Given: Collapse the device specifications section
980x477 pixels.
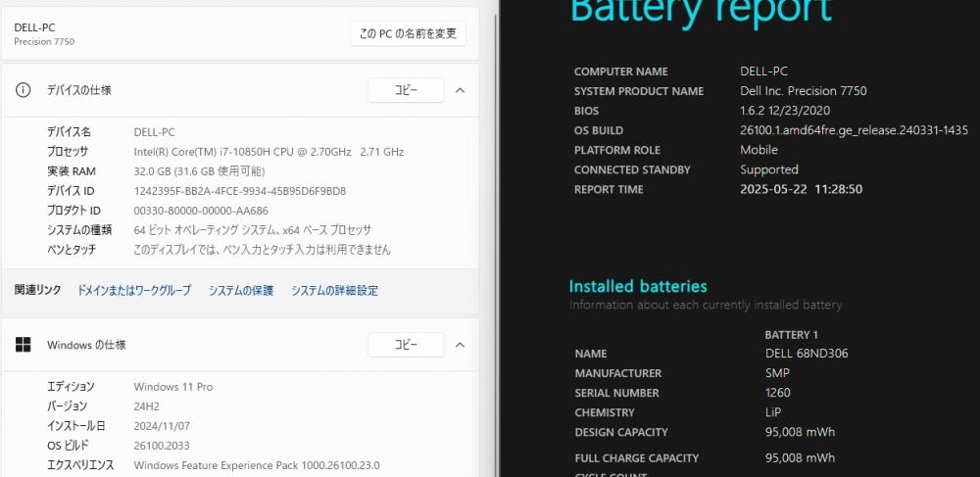Looking at the screenshot, I should coord(460,90).
